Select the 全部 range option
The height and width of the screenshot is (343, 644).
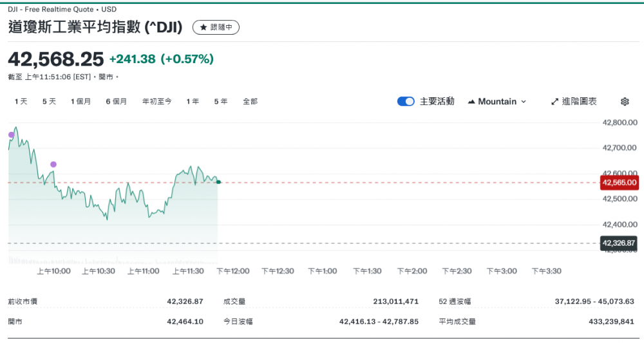250,102
